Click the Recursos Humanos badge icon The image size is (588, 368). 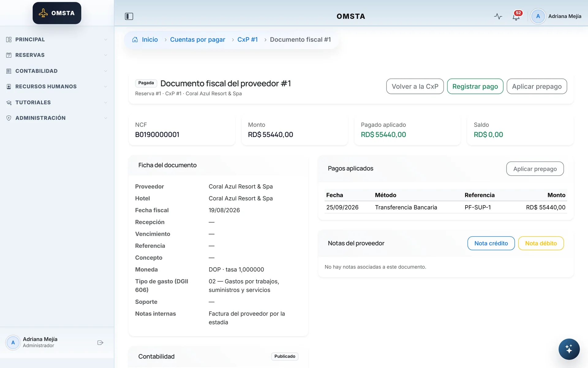pos(9,86)
